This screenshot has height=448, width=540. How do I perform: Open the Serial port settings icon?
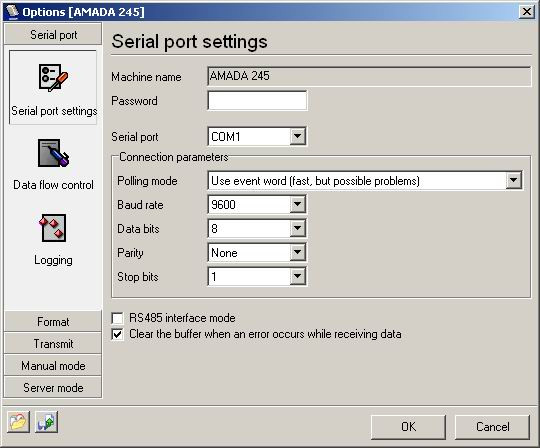click(x=53, y=78)
